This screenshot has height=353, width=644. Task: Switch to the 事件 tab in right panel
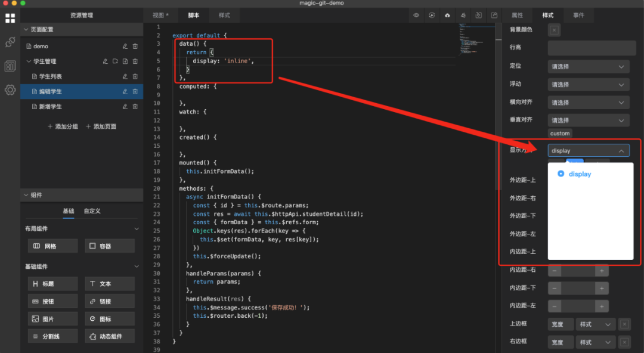click(x=578, y=15)
